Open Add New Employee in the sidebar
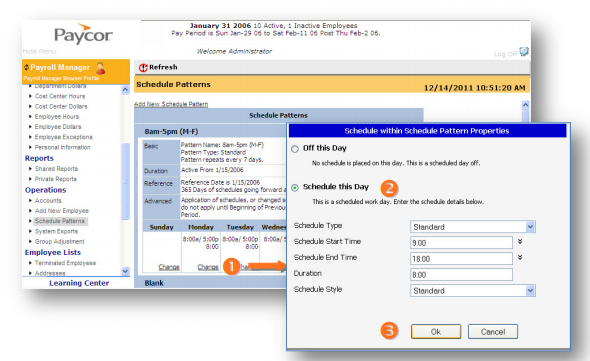This screenshot has width=590, height=361. (x=62, y=211)
